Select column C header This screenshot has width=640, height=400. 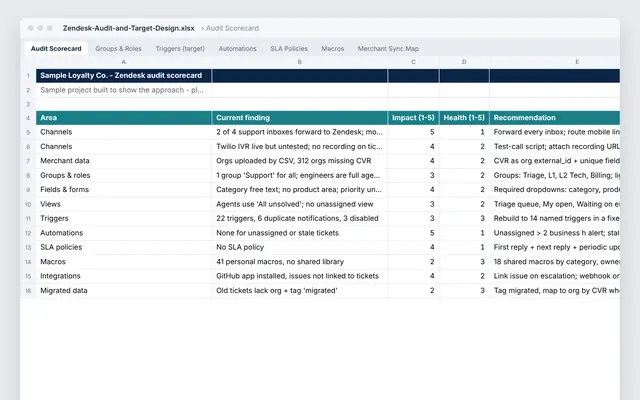pos(413,62)
